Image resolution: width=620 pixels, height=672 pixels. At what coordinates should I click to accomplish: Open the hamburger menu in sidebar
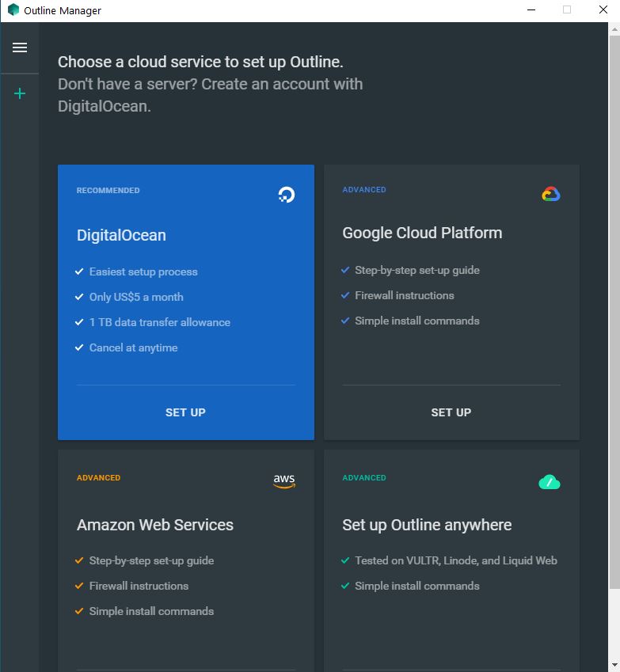[x=20, y=47]
